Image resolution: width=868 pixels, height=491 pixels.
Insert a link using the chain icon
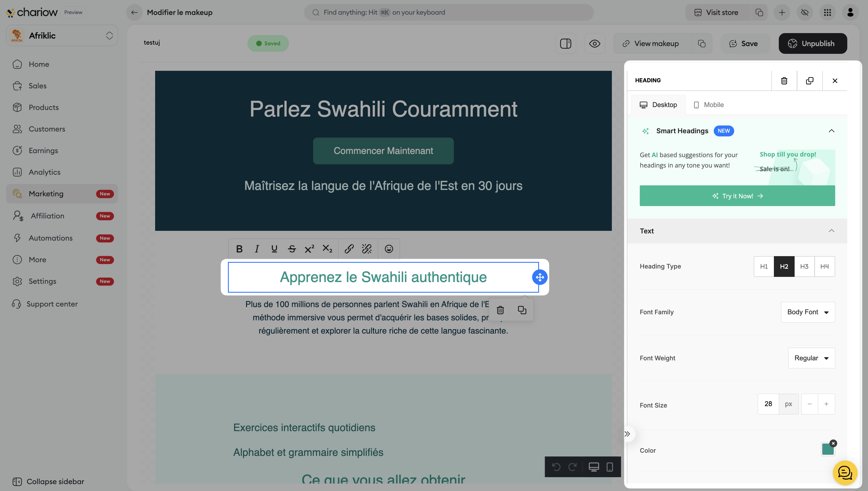click(349, 249)
